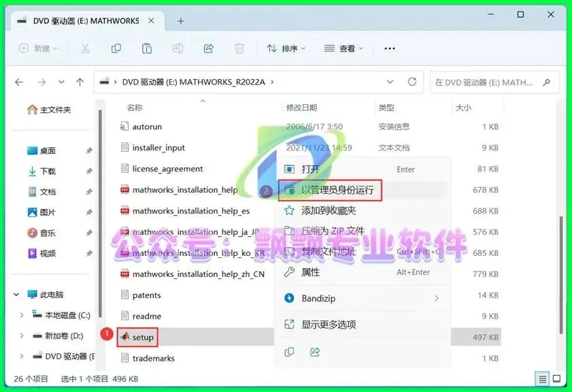Image resolution: width=572 pixels, height=392 pixels.
Task: Switch to details view icon in status bar
Action: pyautogui.click(x=543, y=379)
